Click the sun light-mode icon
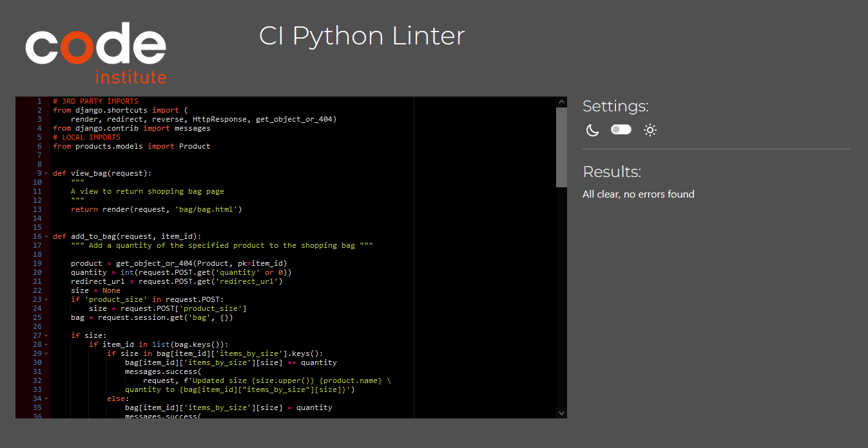Viewport: 868px width, 448px height. click(x=650, y=130)
